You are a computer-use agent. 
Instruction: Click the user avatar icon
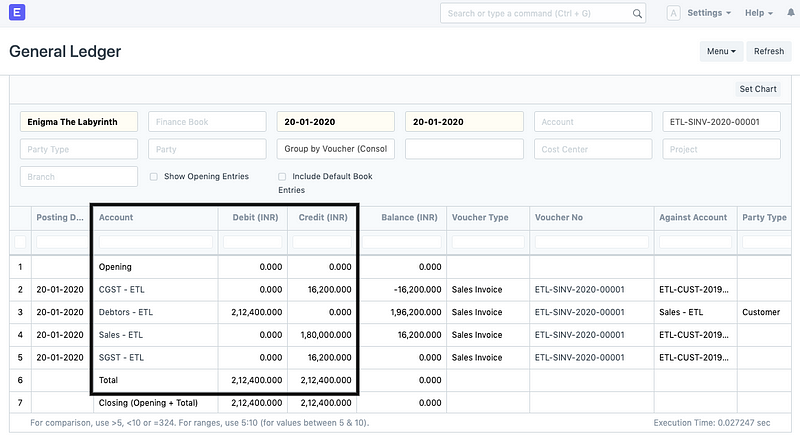pyautogui.click(x=673, y=13)
